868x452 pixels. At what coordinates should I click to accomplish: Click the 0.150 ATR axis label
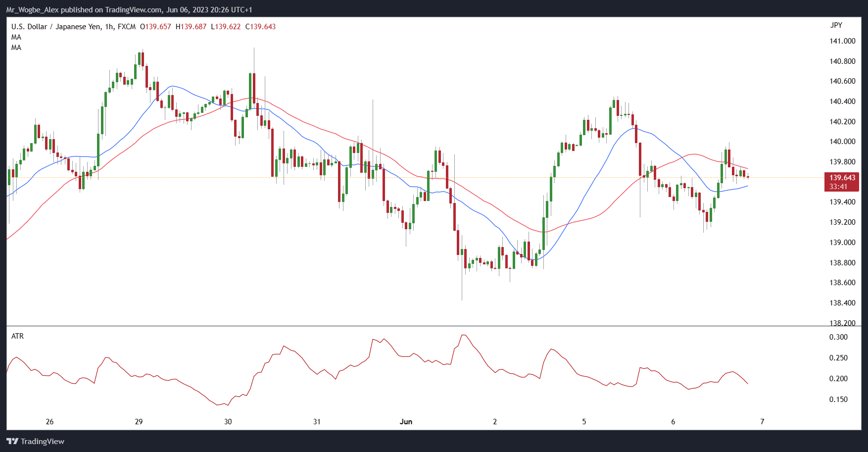[x=838, y=400]
